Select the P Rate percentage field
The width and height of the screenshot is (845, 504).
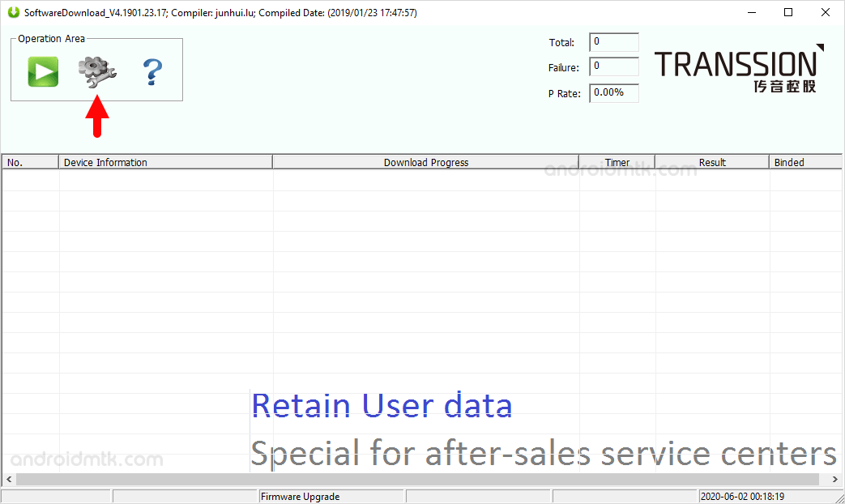point(613,92)
